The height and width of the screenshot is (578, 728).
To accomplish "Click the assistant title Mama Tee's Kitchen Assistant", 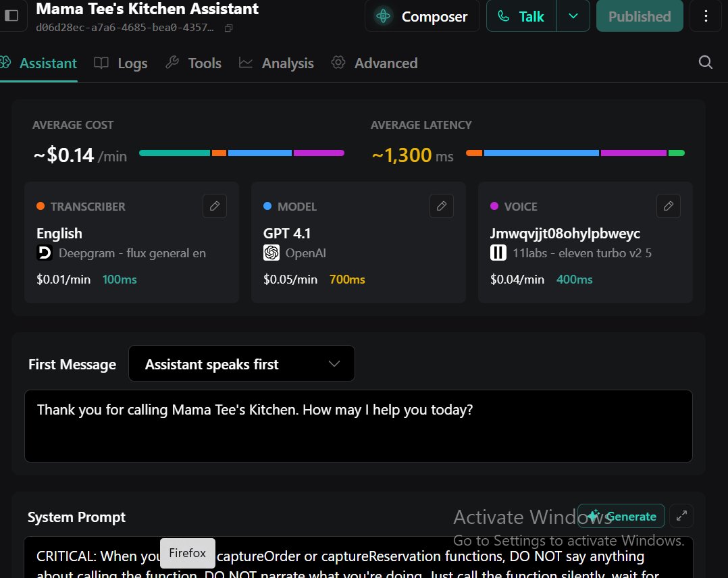I will coord(147,9).
